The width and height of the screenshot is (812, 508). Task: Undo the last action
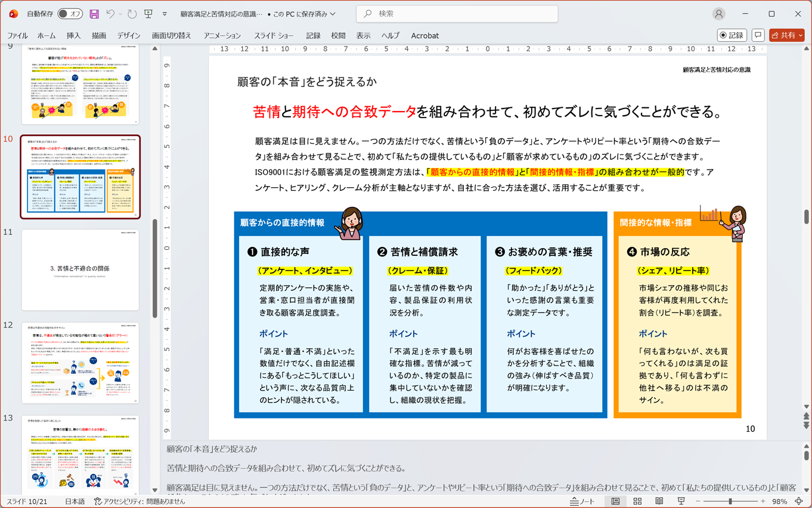pyautogui.click(x=111, y=13)
